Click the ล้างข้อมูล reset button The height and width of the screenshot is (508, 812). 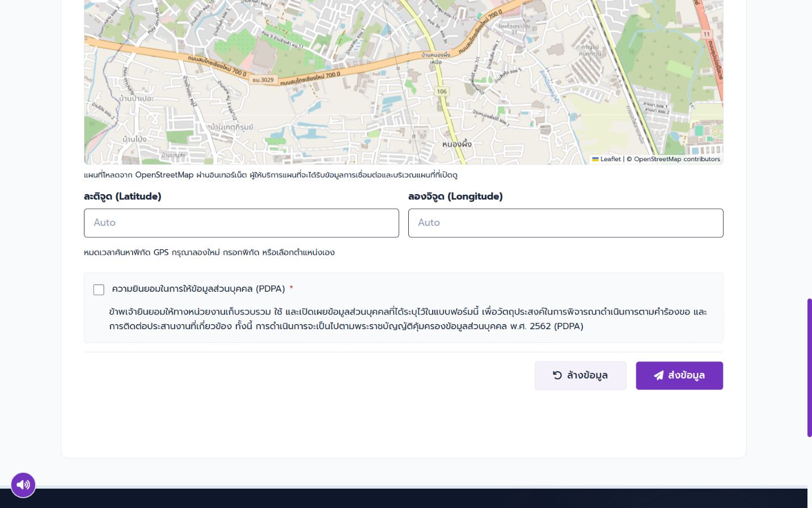click(x=581, y=376)
